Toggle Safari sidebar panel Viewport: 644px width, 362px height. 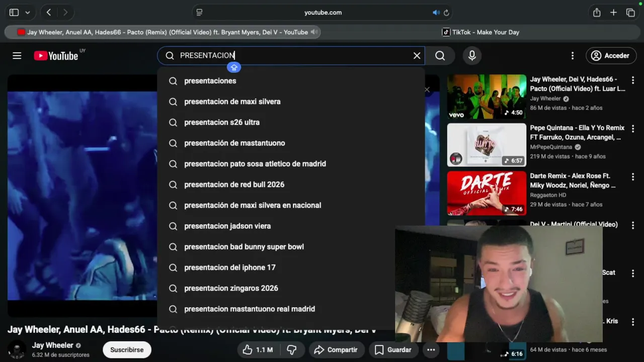pos(14,13)
